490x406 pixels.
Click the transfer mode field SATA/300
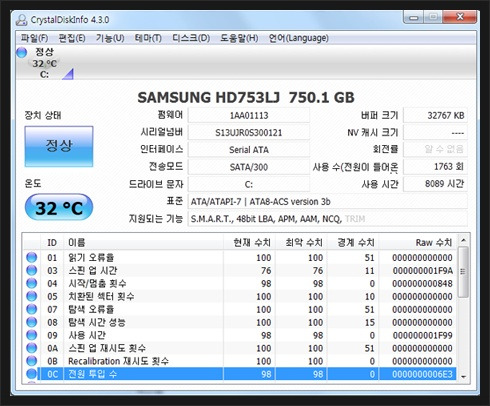[x=249, y=167]
